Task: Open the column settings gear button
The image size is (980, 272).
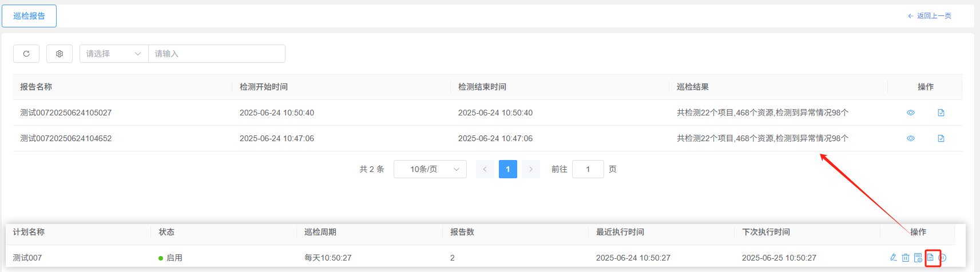Action: [59, 54]
